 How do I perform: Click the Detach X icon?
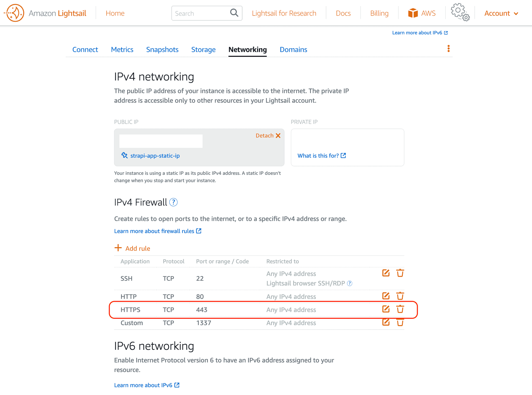point(278,136)
